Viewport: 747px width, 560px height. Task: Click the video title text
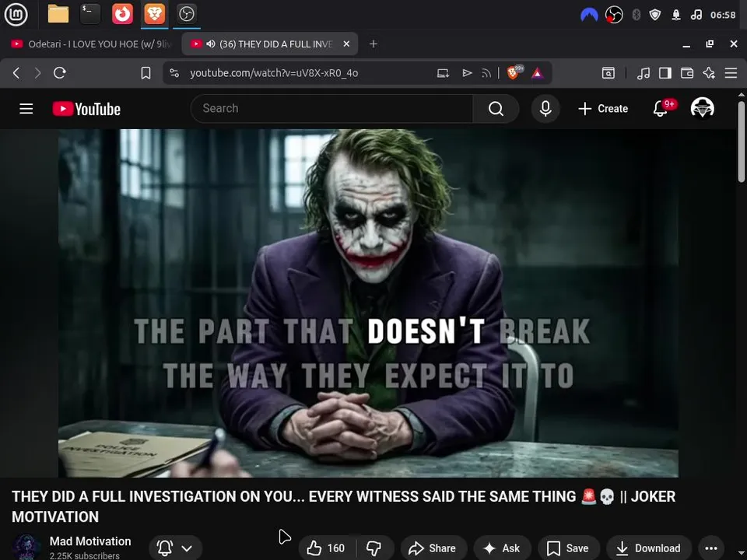click(343, 506)
